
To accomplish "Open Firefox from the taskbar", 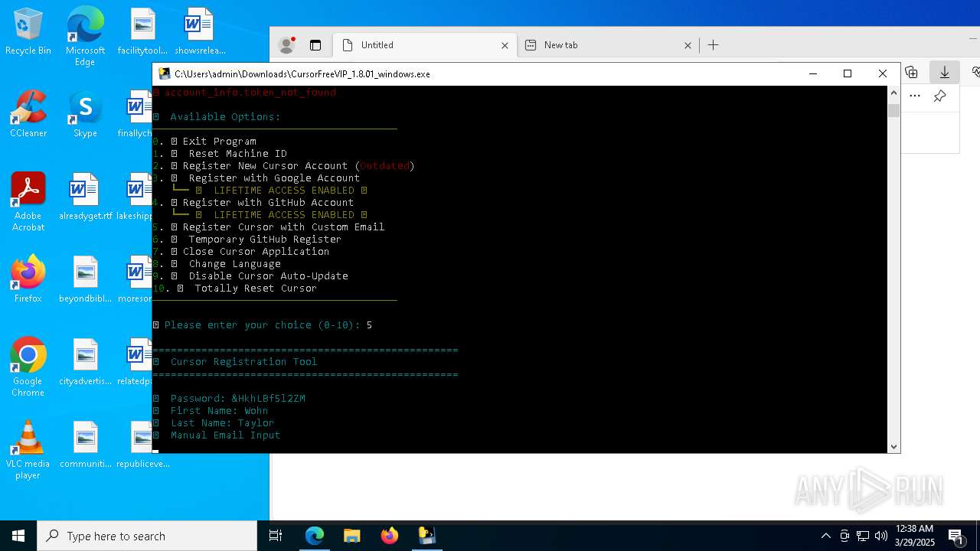I will (390, 536).
